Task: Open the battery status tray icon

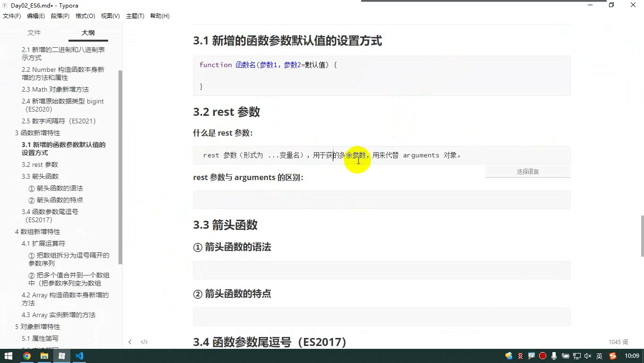Action: (x=566, y=356)
